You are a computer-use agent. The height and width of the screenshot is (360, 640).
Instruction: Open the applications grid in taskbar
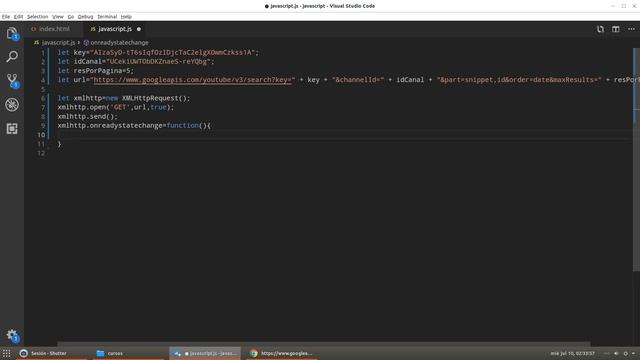click(x=7, y=353)
